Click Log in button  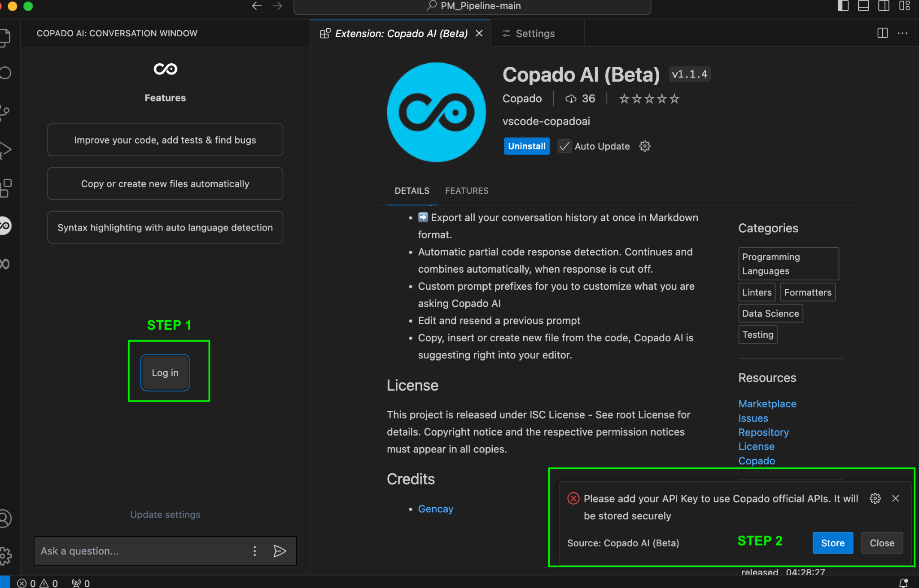tap(165, 373)
